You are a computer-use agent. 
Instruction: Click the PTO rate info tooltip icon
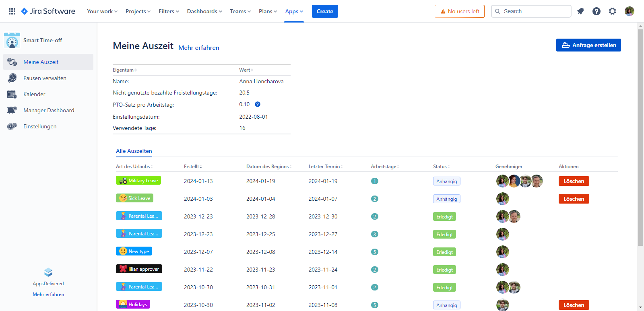click(x=258, y=104)
